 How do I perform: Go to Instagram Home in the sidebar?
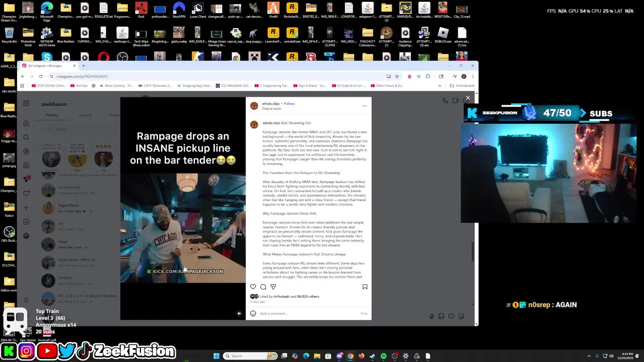click(26, 123)
